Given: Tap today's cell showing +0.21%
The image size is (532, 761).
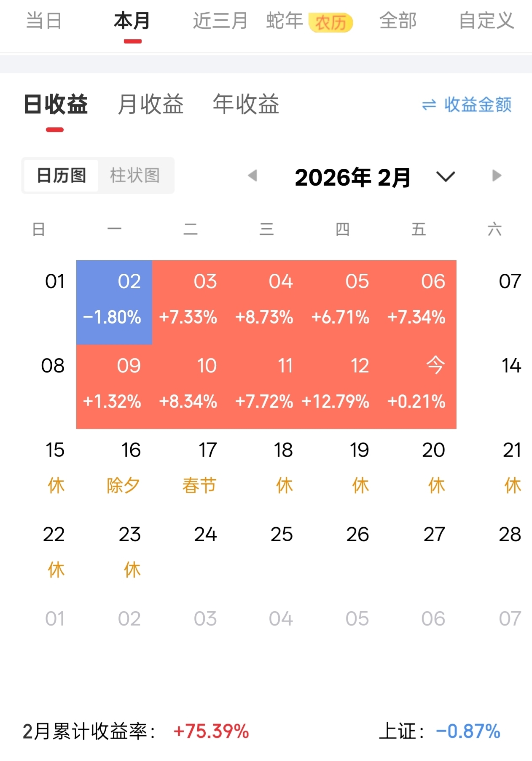Looking at the screenshot, I should [x=418, y=386].
